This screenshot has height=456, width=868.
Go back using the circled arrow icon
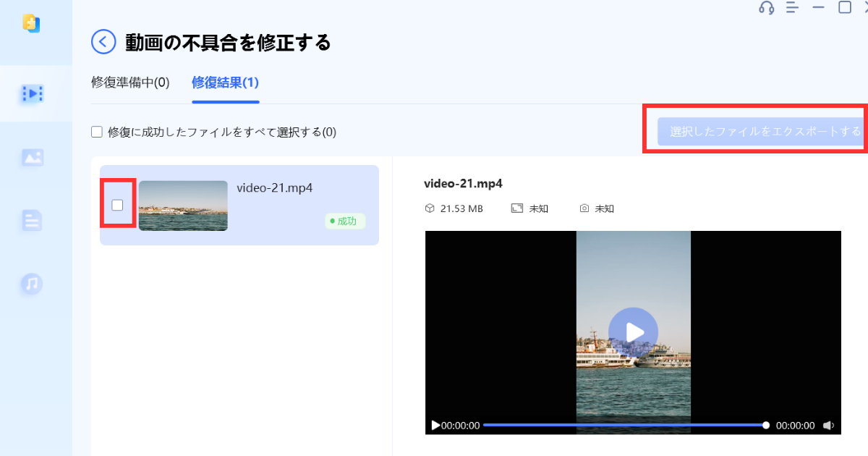point(103,42)
